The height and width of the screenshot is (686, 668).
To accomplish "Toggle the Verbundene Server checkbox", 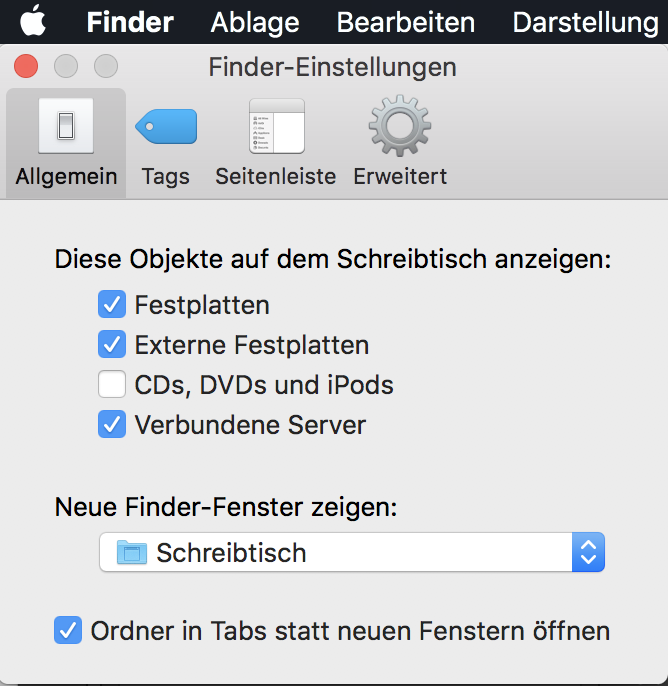I will pos(112,424).
